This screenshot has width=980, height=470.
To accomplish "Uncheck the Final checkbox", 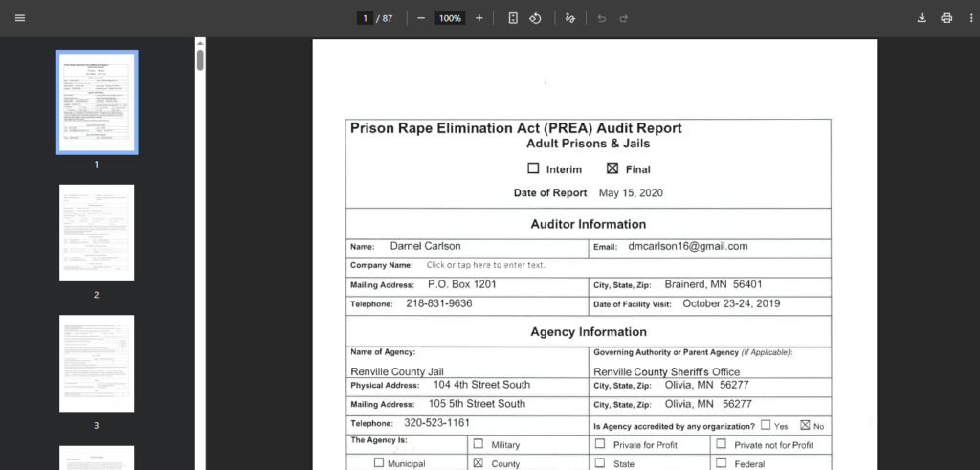I will (612, 168).
